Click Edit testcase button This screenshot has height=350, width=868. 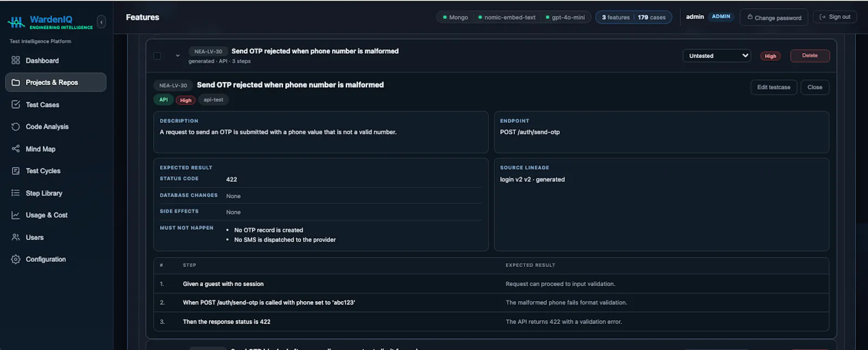(x=774, y=87)
